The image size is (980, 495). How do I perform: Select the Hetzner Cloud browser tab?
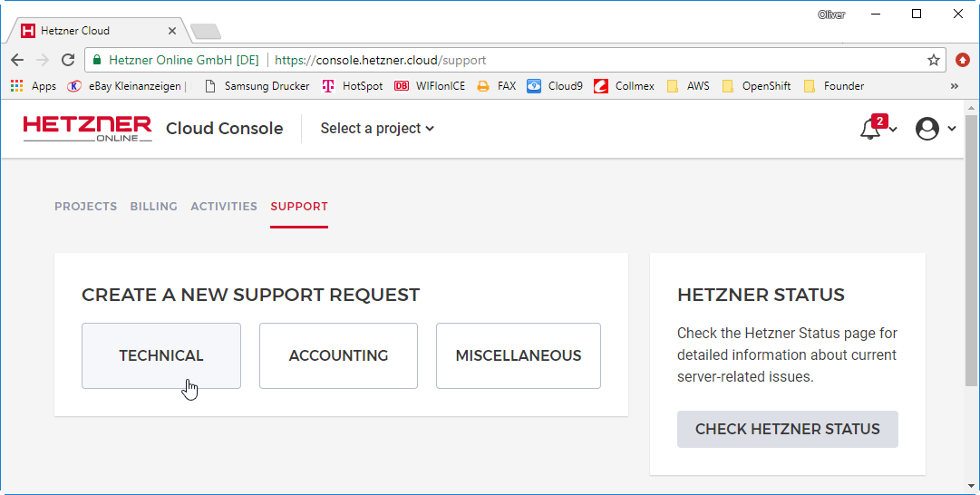coord(97,30)
